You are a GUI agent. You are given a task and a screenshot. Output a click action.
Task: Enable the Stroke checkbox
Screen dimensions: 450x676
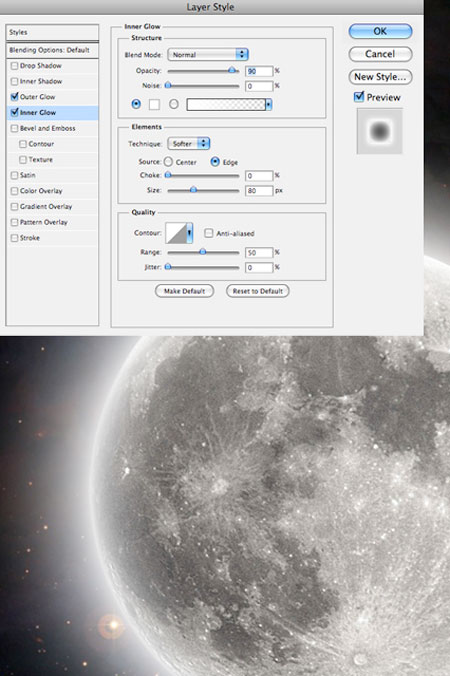14,238
